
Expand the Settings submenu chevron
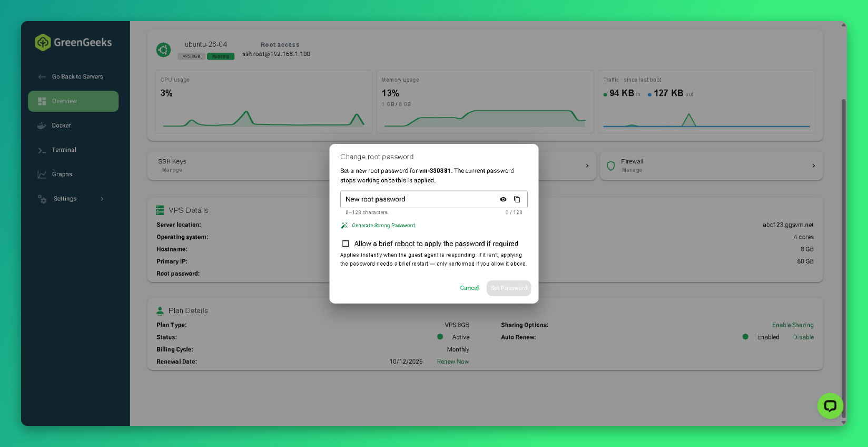pyautogui.click(x=102, y=199)
